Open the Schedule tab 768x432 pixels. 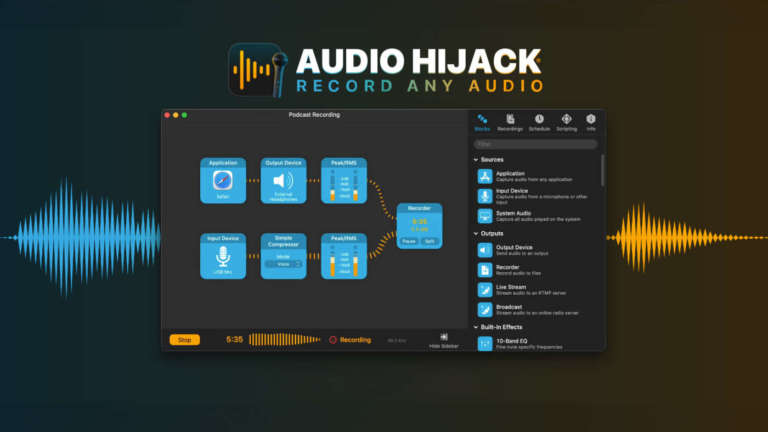(x=539, y=122)
